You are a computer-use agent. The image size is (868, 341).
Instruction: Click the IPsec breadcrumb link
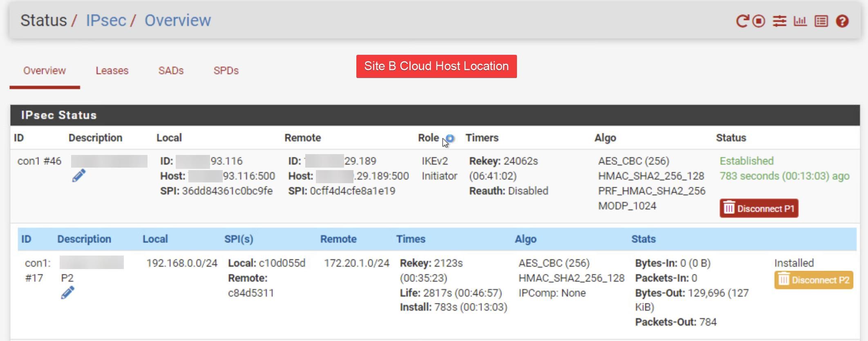106,20
